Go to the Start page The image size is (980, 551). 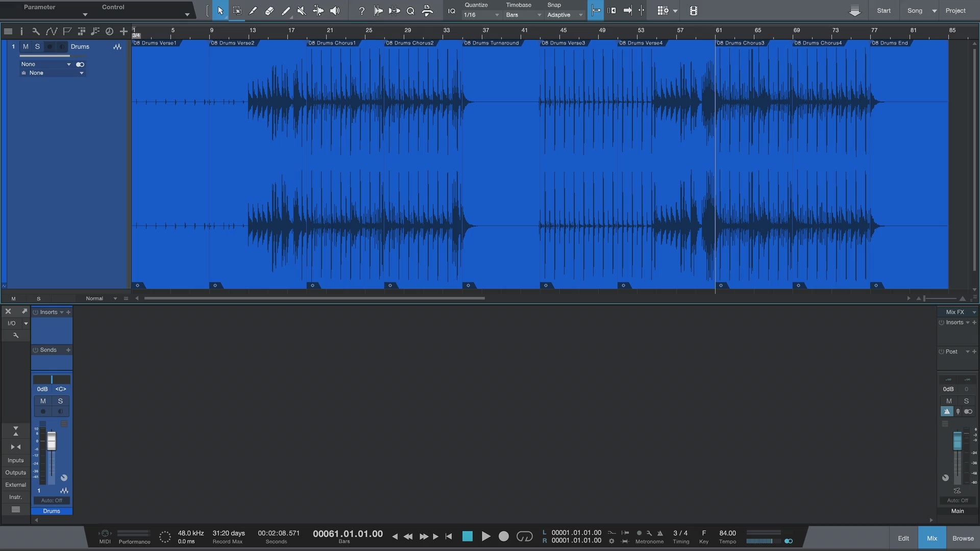pyautogui.click(x=884, y=11)
